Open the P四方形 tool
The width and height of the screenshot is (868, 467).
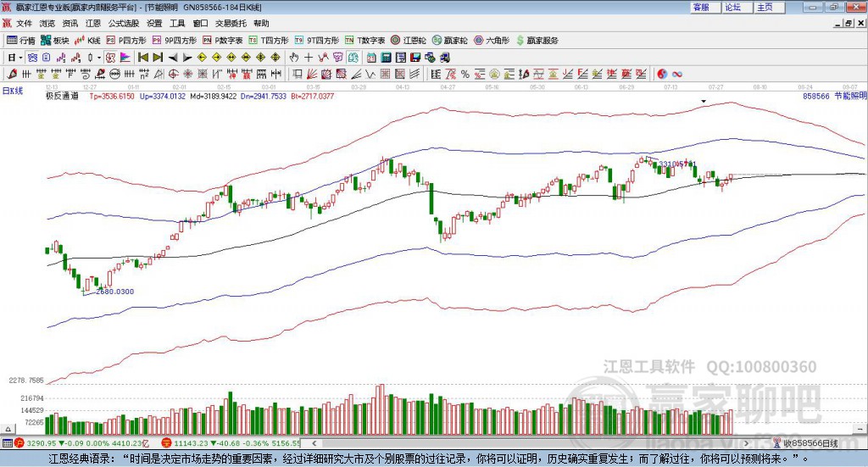click(126, 41)
